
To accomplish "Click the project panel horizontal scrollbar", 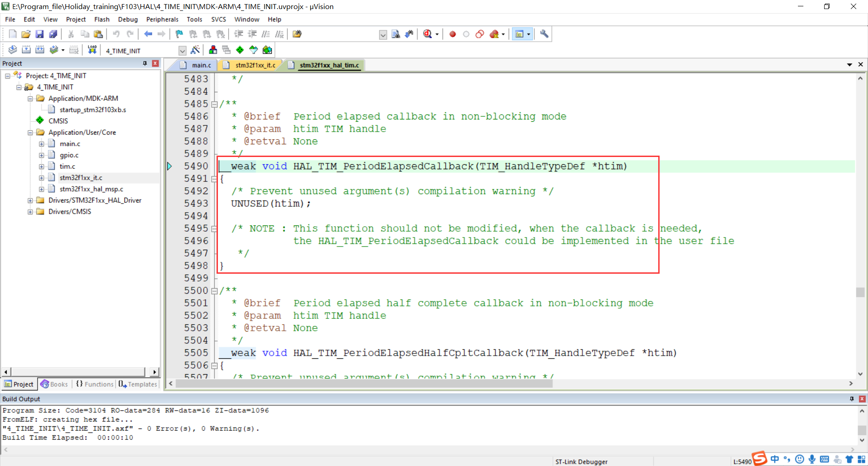I will (x=78, y=372).
